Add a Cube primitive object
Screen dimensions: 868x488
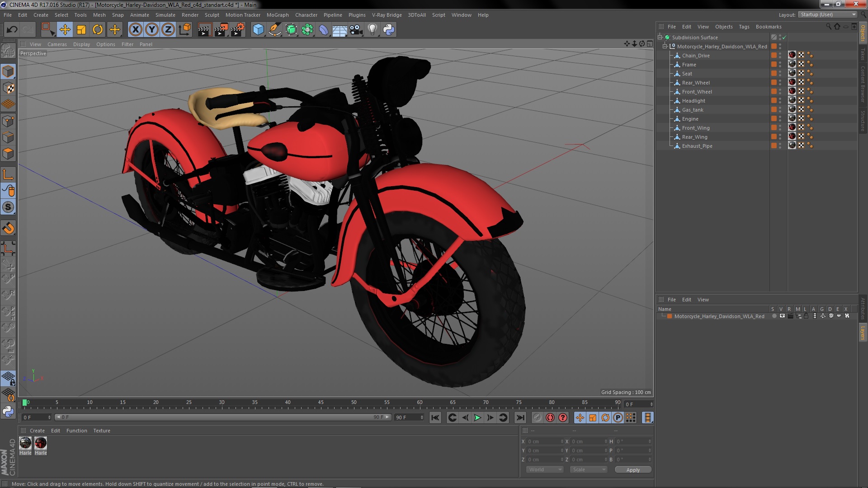tap(258, 30)
